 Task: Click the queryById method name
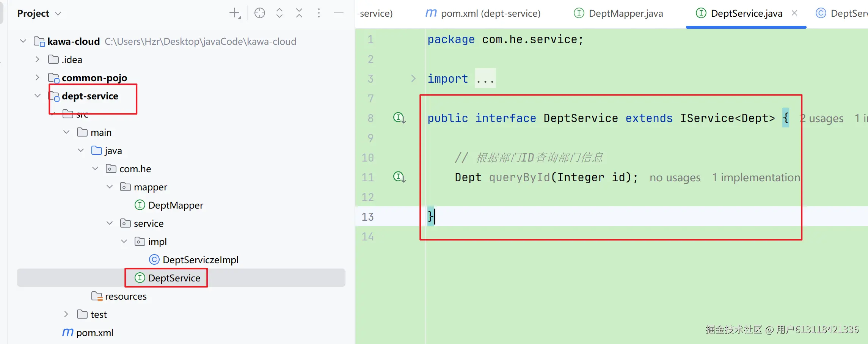520,177
